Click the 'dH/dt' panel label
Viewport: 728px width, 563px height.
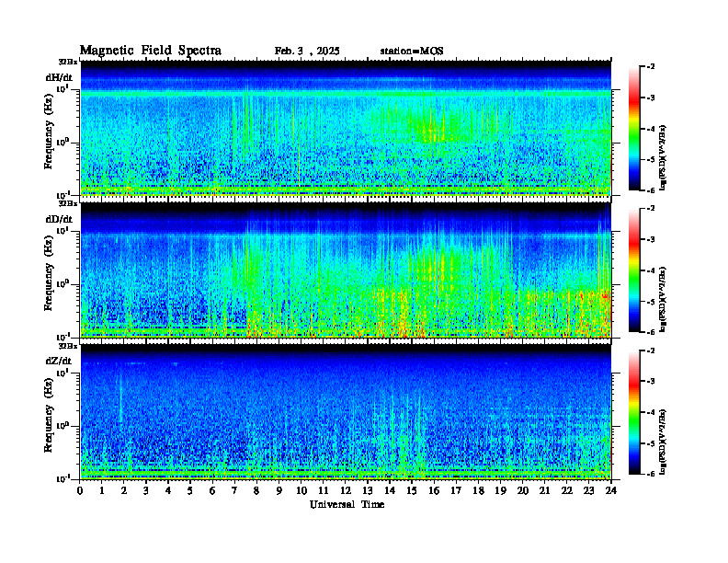(59, 77)
